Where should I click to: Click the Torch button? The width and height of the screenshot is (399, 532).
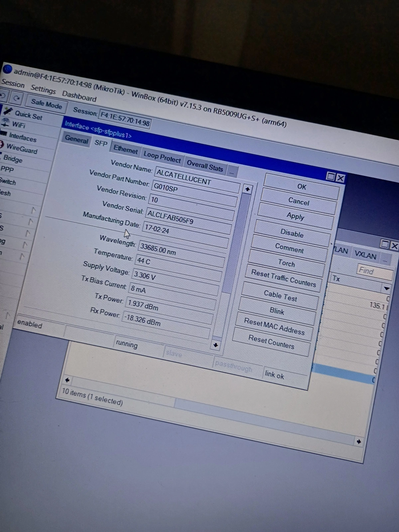[x=286, y=263]
